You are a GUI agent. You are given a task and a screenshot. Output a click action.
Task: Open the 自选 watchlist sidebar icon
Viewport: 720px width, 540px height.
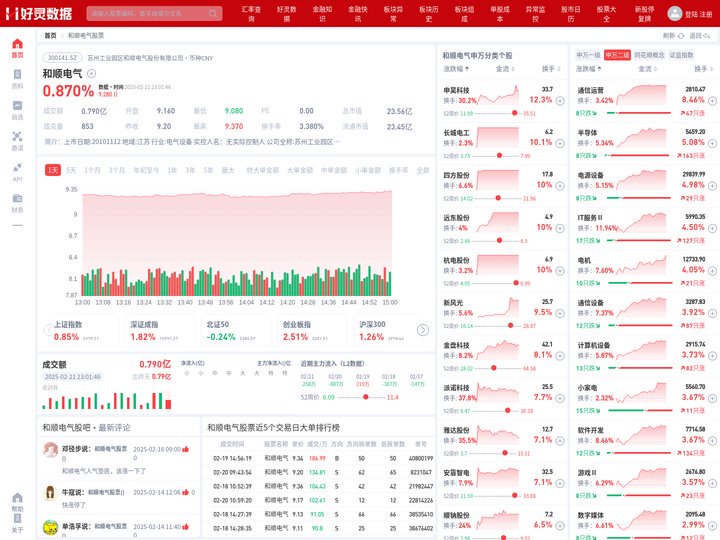tap(17, 106)
